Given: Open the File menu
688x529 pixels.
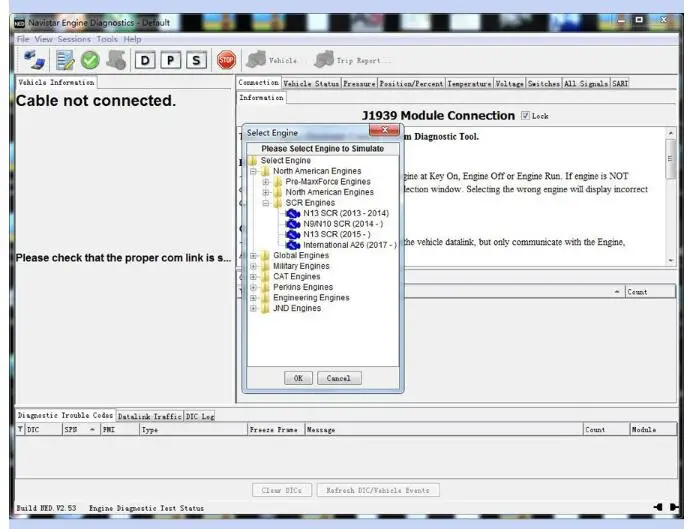Looking at the screenshot, I should pyautogui.click(x=23, y=39).
